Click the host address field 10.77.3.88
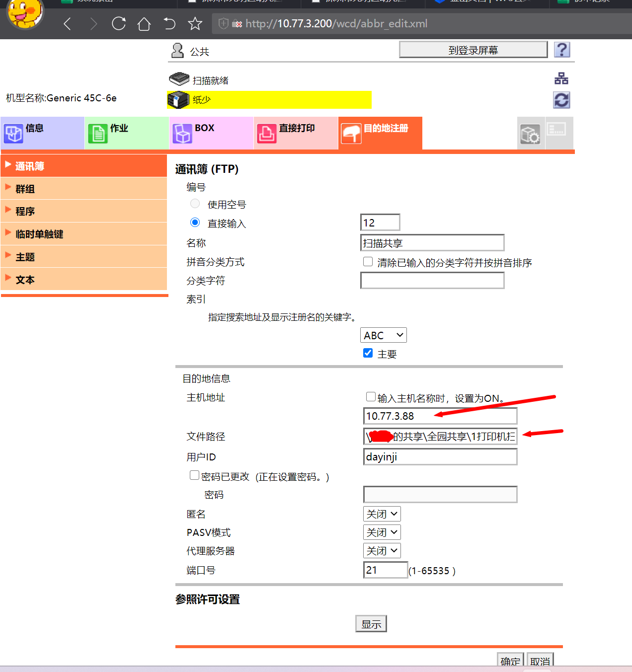632x672 pixels. (x=440, y=416)
